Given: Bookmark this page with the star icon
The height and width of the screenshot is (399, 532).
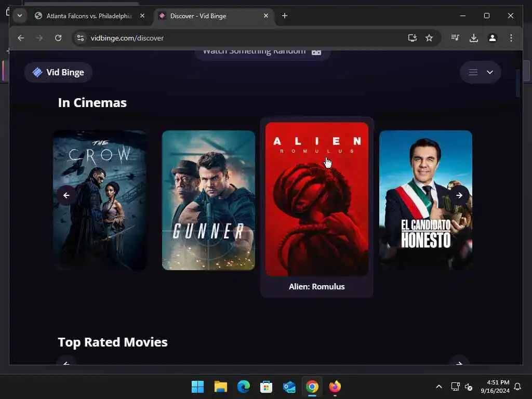Looking at the screenshot, I should pos(429,38).
